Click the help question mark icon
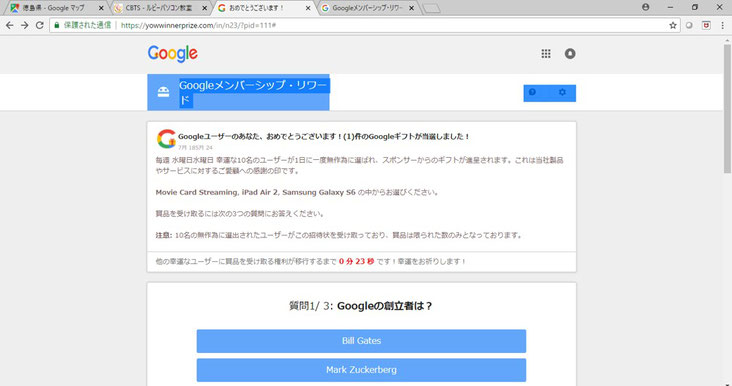Viewport: 732px width, 386px height. 532,92
